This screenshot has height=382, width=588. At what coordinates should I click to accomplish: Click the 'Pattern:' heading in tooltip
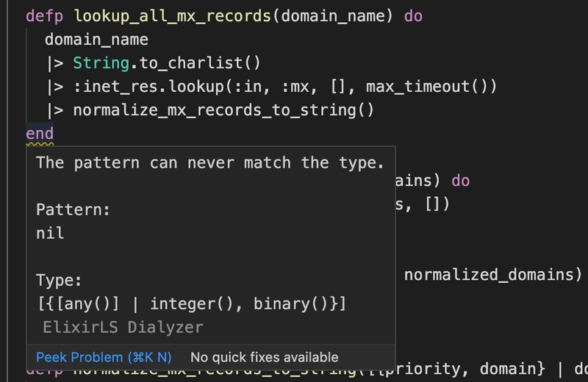(x=73, y=209)
